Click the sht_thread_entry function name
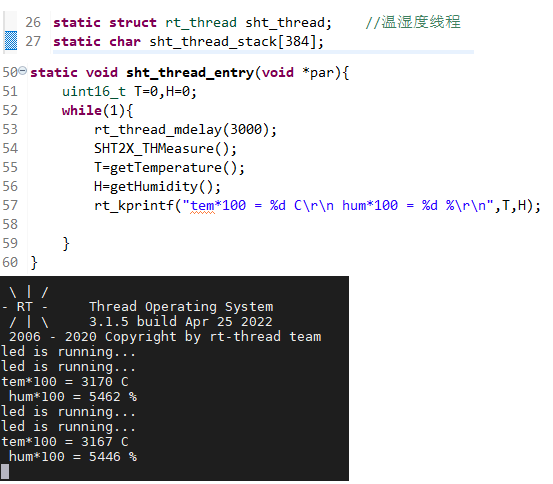Screen dimensions: 553x484 coord(190,73)
